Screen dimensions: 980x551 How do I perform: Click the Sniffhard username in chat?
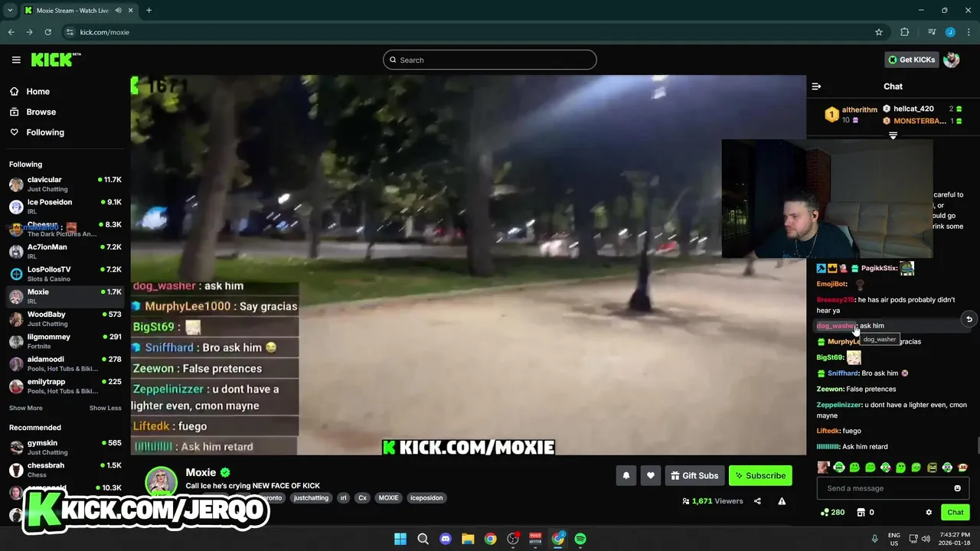pyautogui.click(x=842, y=373)
